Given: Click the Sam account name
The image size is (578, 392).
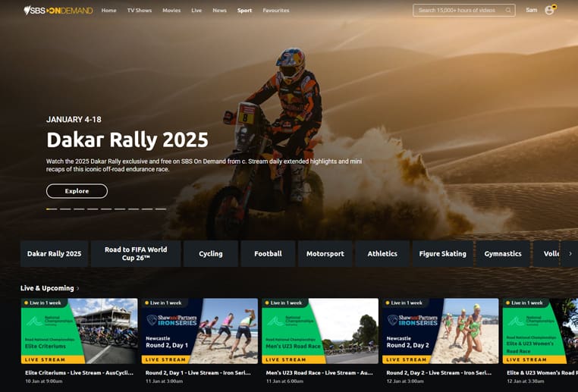Looking at the screenshot, I should tap(531, 10).
